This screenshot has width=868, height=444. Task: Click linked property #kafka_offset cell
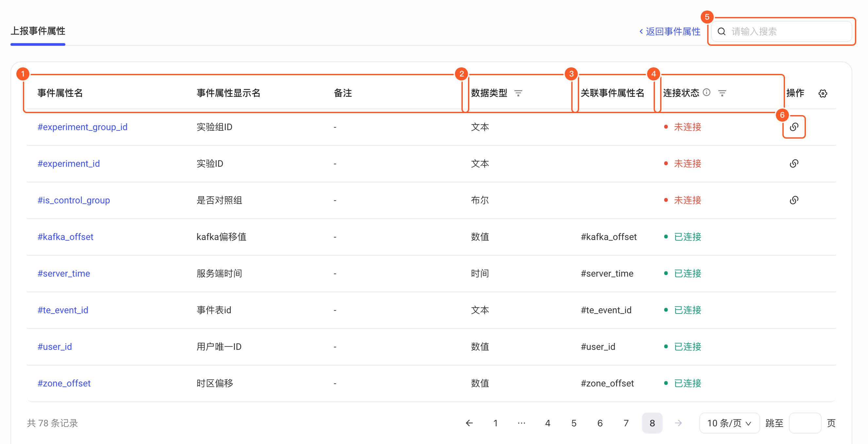609,237
